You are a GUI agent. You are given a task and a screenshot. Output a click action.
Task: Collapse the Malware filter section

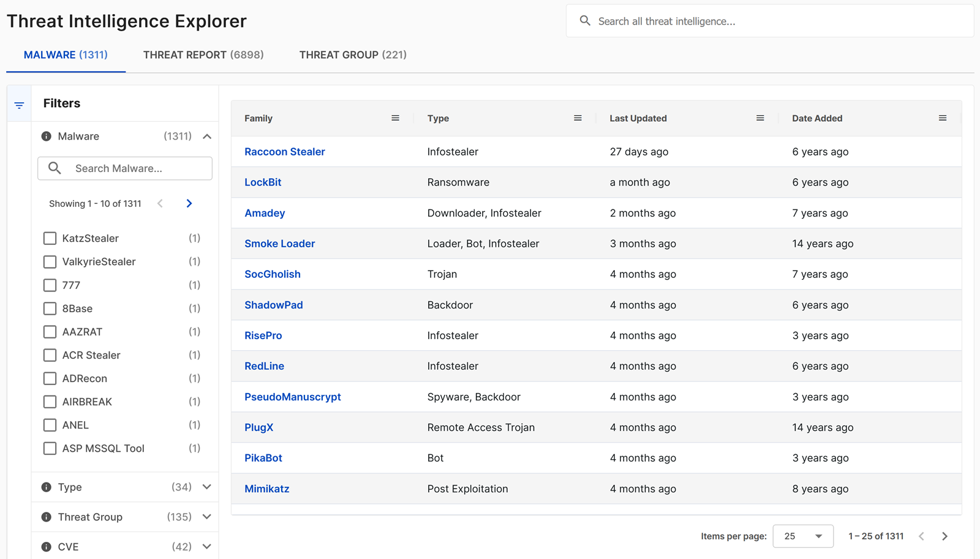coord(207,136)
